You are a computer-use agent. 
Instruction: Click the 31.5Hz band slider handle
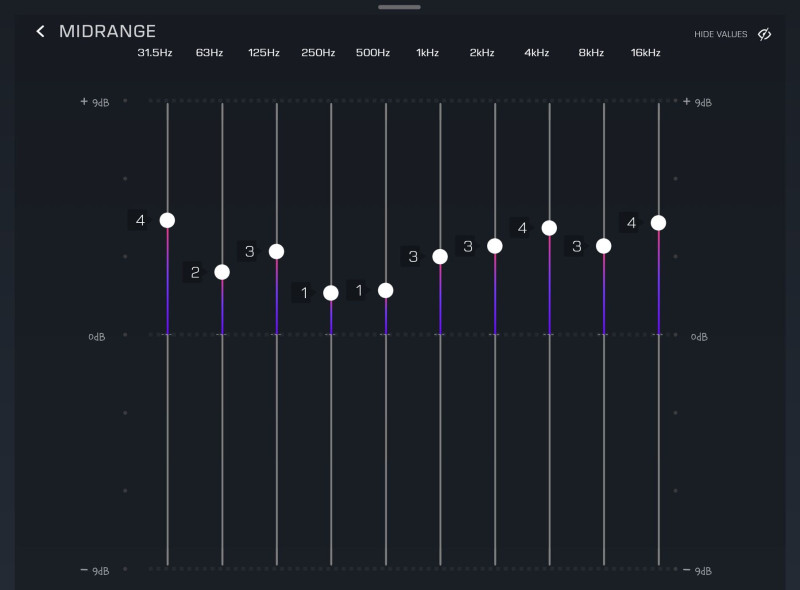click(167, 220)
